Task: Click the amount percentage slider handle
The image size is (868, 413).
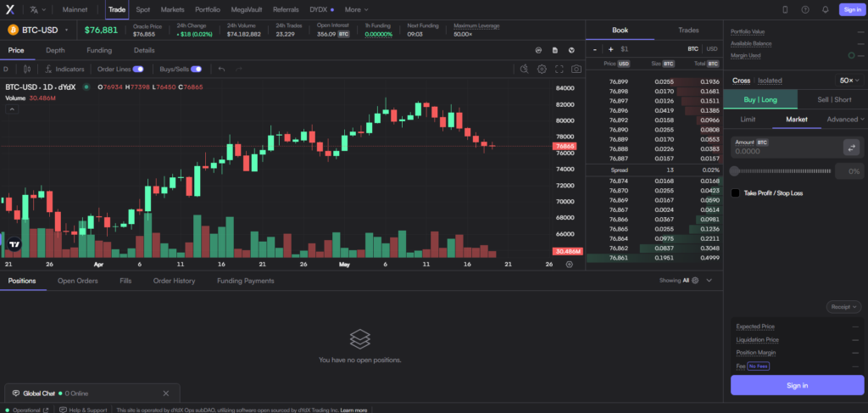Action: click(x=735, y=171)
